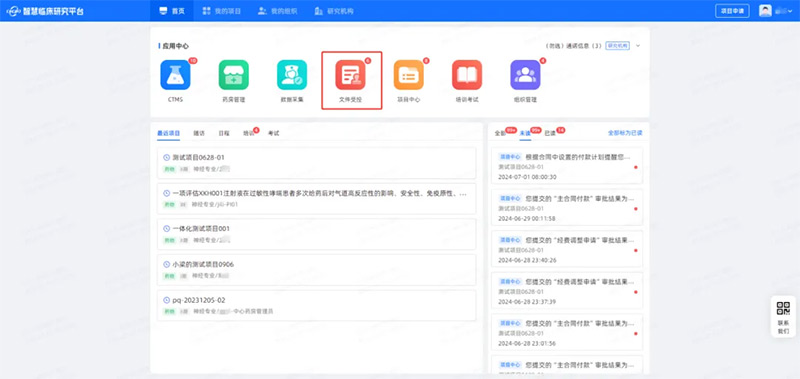Open the pq-20231205-02 project entry

tap(317, 306)
